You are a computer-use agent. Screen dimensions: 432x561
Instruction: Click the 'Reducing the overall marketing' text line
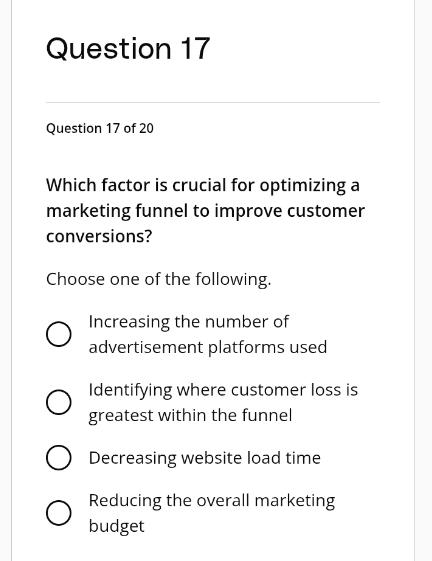pyautogui.click(x=212, y=501)
